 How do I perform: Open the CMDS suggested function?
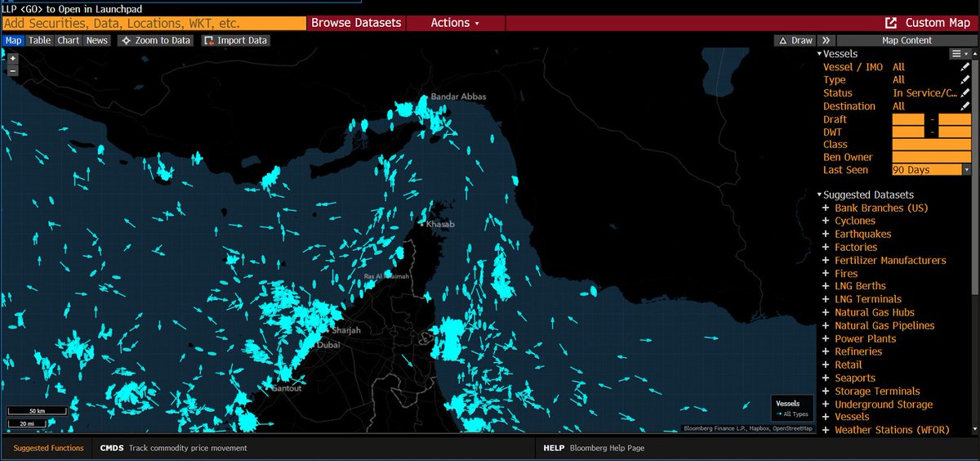click(x=171, y=448)
